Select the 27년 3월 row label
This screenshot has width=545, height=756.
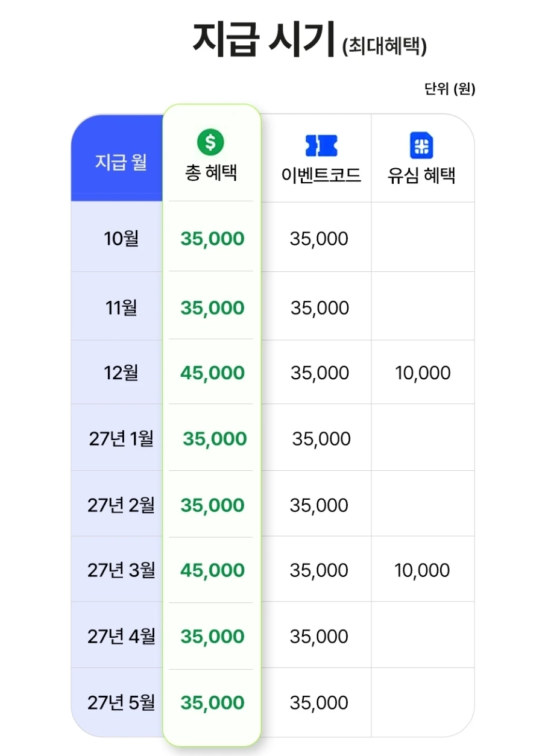click(x=121, y=570)
